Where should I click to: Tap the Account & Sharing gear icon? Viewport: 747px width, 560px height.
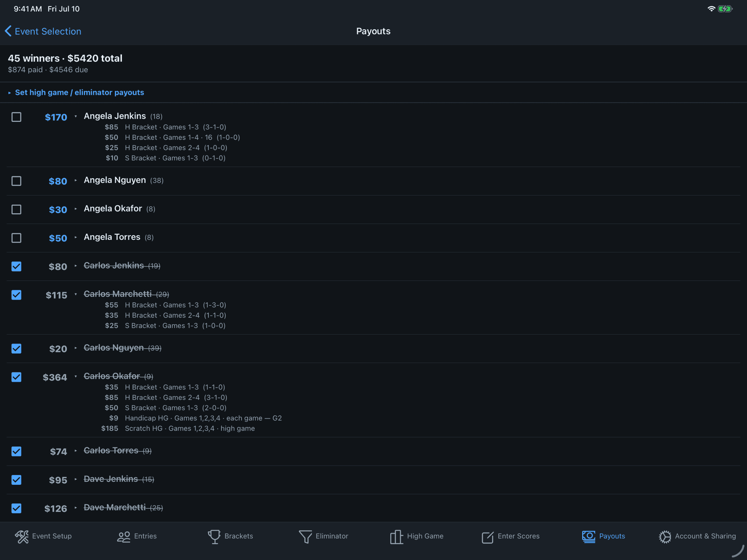[665, 537]
